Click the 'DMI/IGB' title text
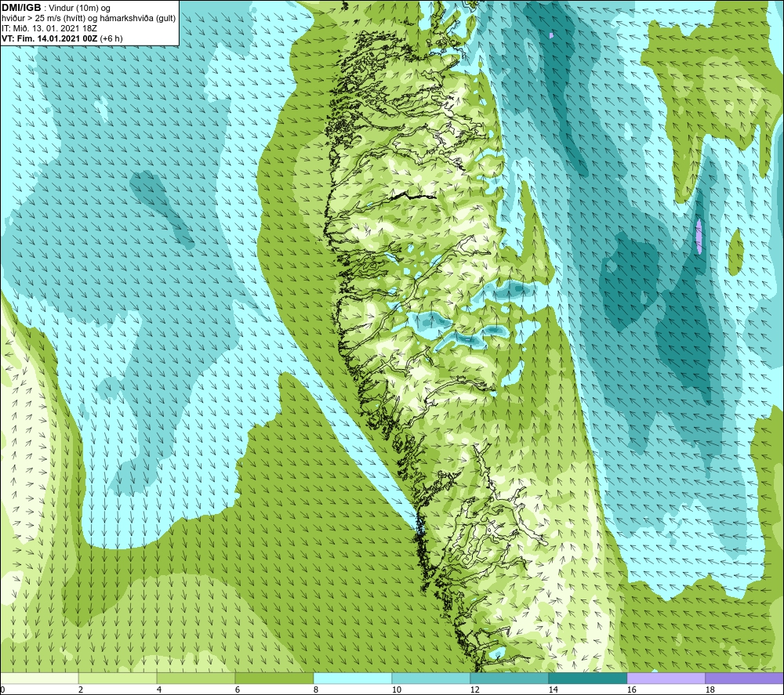This screenshot has width=784, height=695. click(21, 8)
